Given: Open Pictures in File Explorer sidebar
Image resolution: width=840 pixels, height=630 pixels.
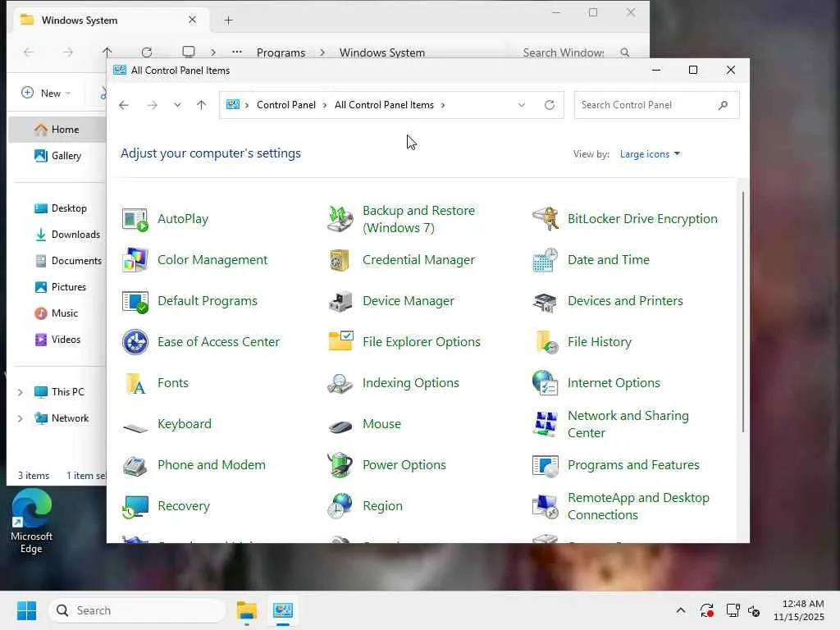Looking at the screenshot, I should tap(60, 287).
